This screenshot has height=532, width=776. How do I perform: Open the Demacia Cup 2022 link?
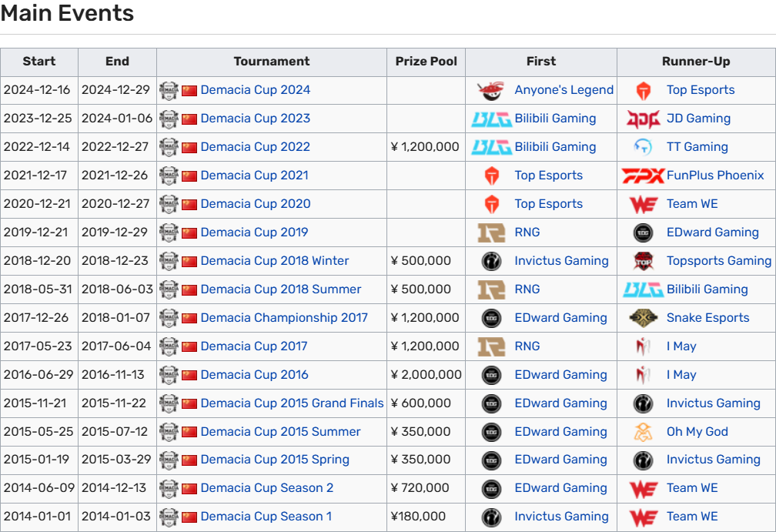coord(255,147)
